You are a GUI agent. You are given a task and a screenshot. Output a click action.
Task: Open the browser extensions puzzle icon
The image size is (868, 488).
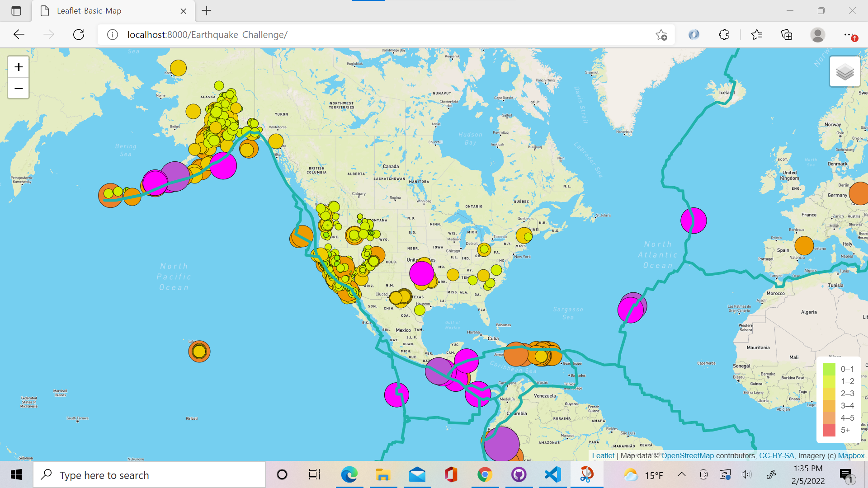point(724,34)
